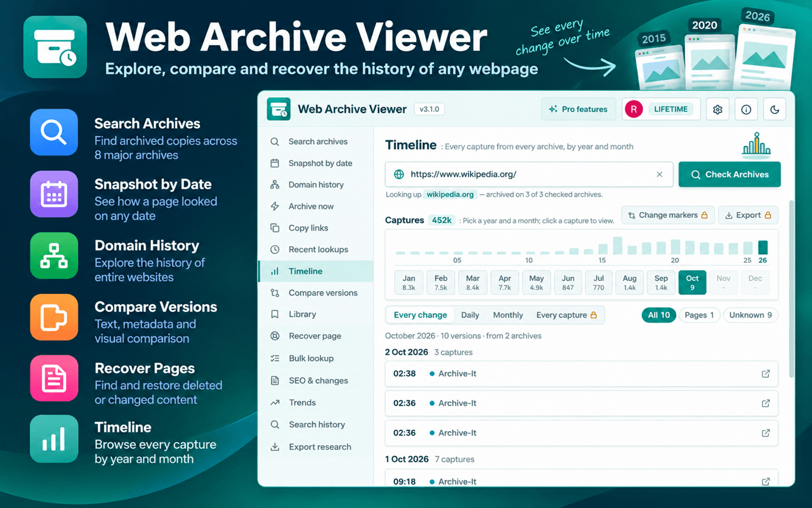Filter by the All 10 chip
812x508 pixels.
click(x=658, y=315)
